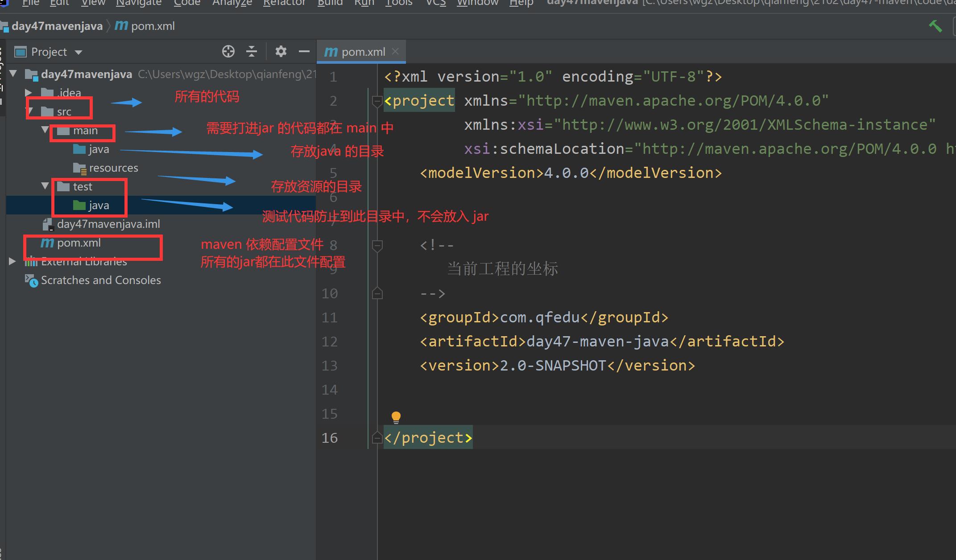Place cursor on modelVersion 4.0.0 line

[x=571, y=173]
